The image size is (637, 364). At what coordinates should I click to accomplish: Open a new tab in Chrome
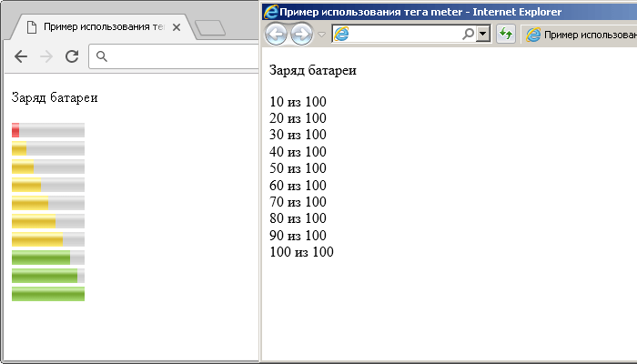coord(210,28)
